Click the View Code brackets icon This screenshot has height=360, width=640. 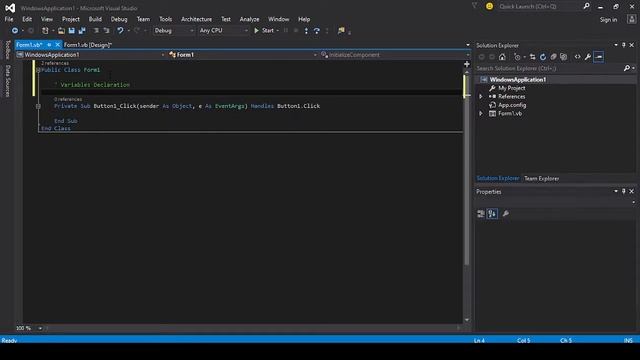(x=578, y=57)
